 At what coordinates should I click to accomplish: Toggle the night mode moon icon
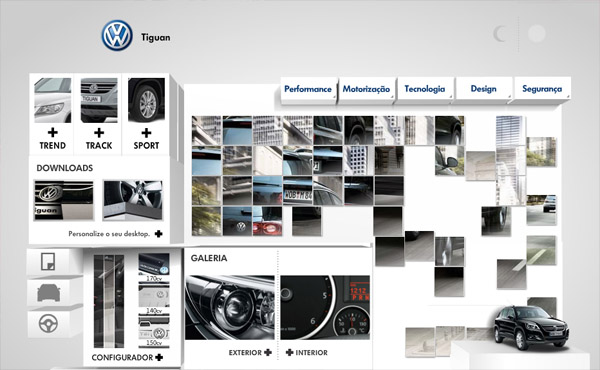pyautogui.click(x=501, y=34)
